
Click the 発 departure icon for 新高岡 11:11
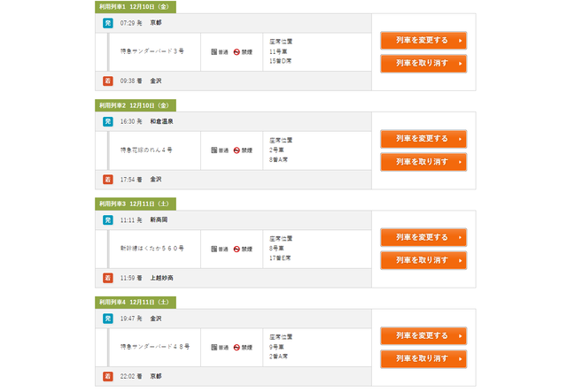coord(107,219)
